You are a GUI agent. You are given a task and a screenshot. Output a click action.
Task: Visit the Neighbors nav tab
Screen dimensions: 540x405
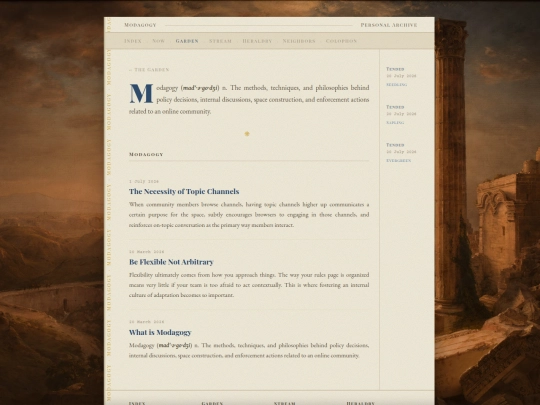[x=299, y=41]
